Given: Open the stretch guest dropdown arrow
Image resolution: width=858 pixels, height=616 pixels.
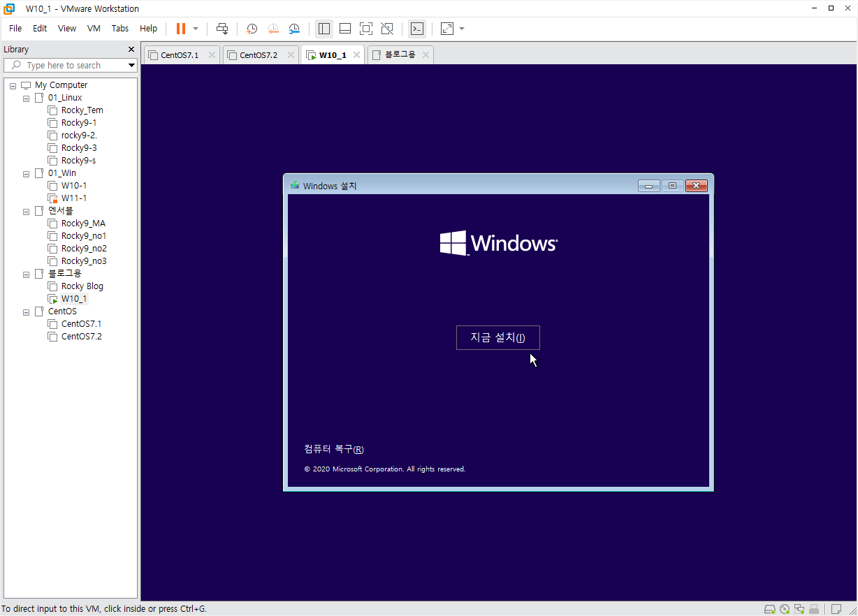Looking at the screenshot, I should pos(462,29).
